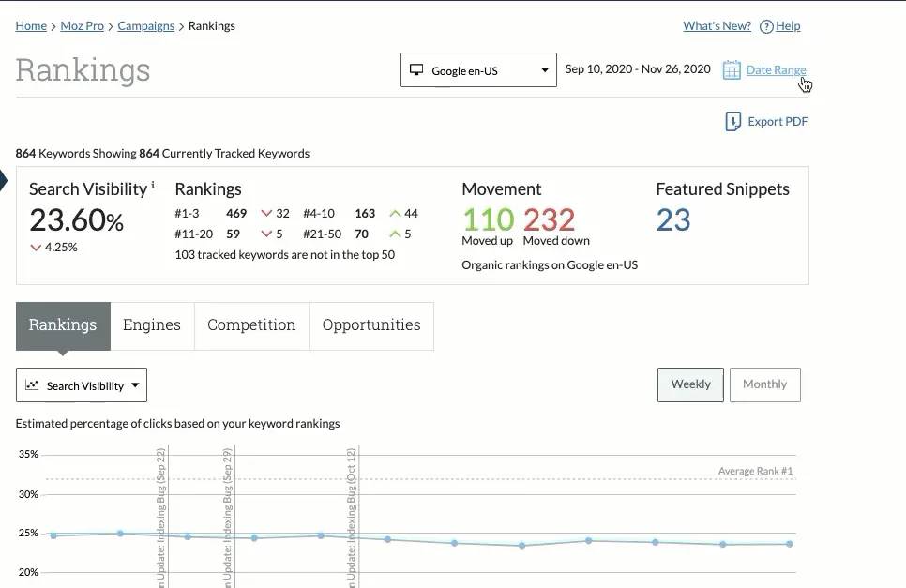Switch chart to Weekly view
Image resolution: width=906 pixels, height=588 pixels.
(x=690, y=384)
